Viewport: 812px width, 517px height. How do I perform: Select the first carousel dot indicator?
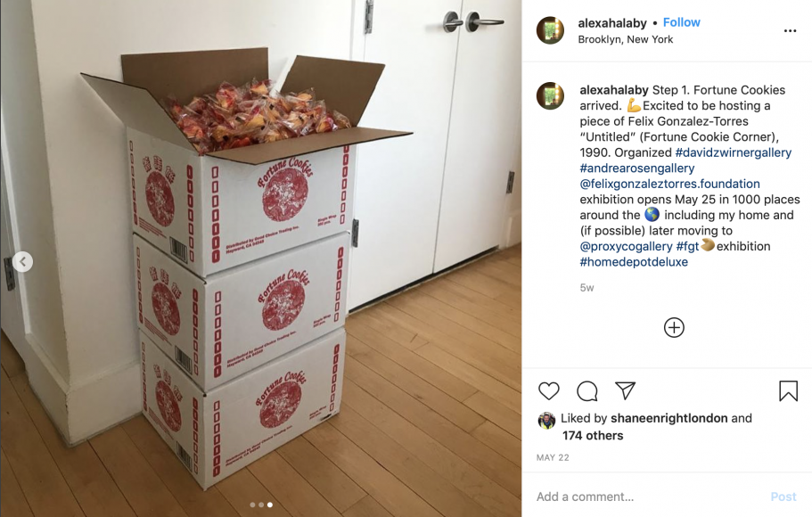point(252,505)
